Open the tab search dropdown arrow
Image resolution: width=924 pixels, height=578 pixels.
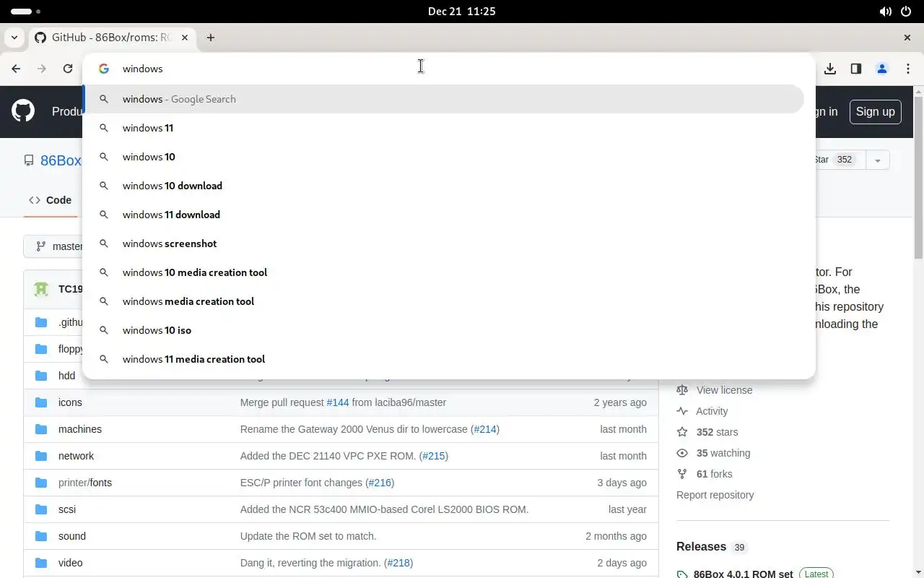point(14,38)
